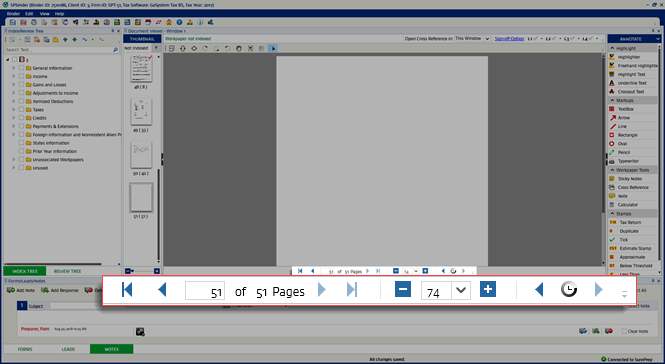Expand the Income tree node

[14, 76]
